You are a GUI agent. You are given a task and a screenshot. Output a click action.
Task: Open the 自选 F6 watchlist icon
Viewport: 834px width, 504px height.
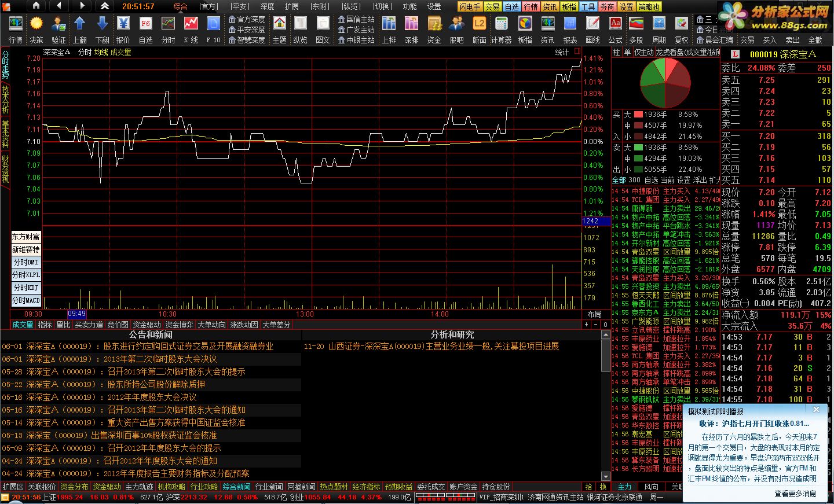pos(146,30)
